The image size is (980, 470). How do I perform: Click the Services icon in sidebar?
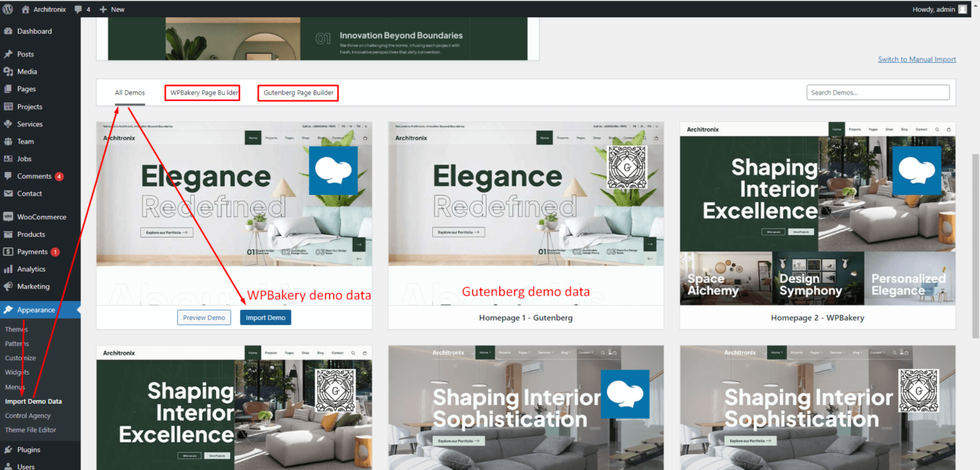coord(8,124)
